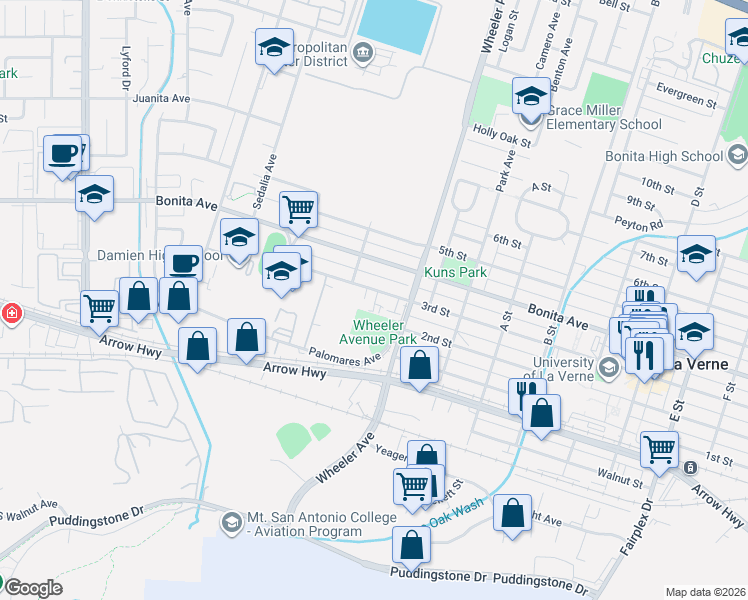The width and height of the screenshot is (748, 600).
Task: Select the shopping bag marker below restaurant on Arrow Hwy
Action: [x=541, y=414]
